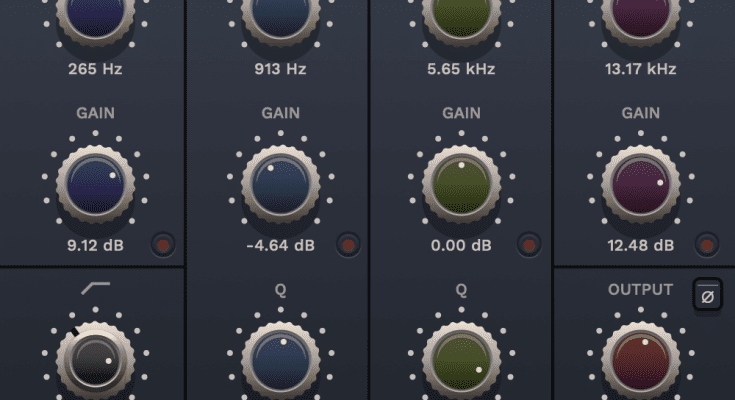Image resolution: width=735 pixels, height=400 pixels.
Task: Click the filter shape icon above the gray knob
Action: [x=95, y=290]
